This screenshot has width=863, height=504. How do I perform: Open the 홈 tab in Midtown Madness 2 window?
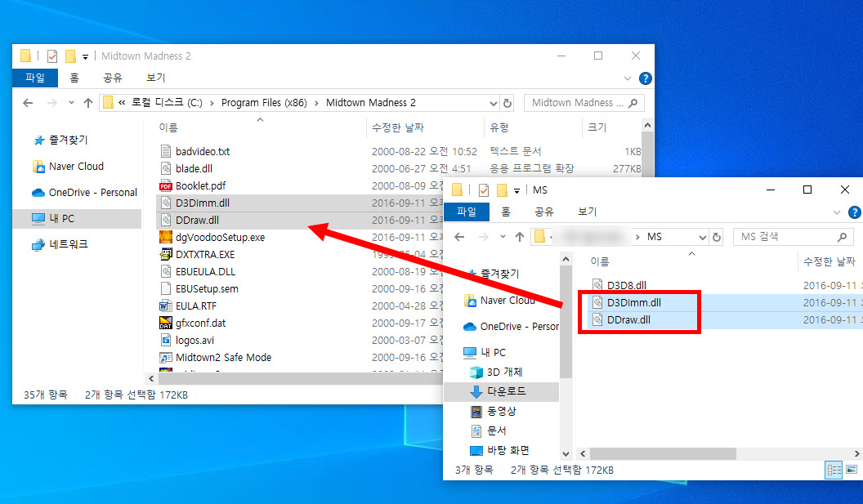74,78
